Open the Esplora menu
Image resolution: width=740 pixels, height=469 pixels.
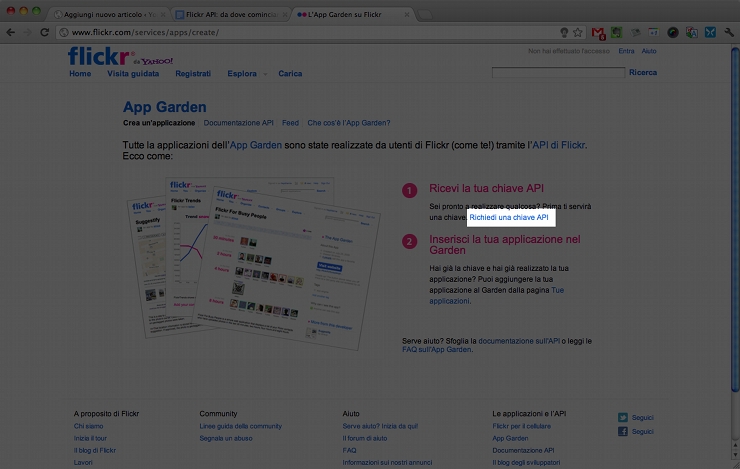coord(242,74)
